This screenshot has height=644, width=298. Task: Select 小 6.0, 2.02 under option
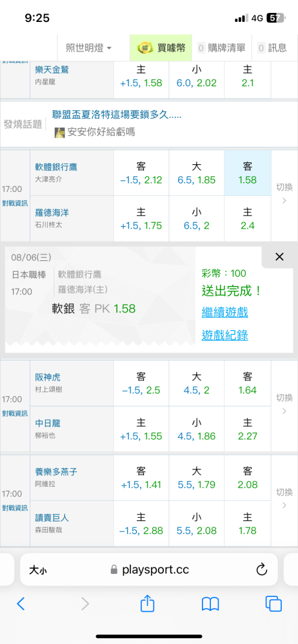click(196, 80)
